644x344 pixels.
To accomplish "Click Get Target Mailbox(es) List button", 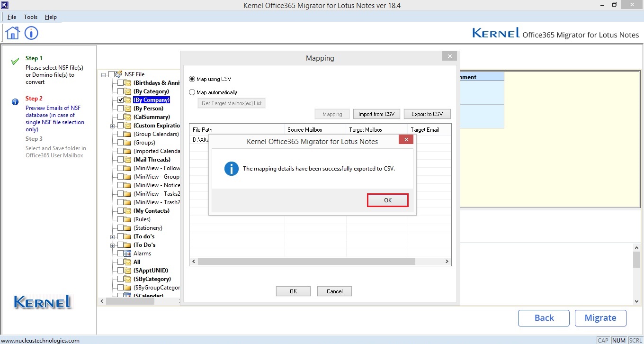I will [232, 103].
